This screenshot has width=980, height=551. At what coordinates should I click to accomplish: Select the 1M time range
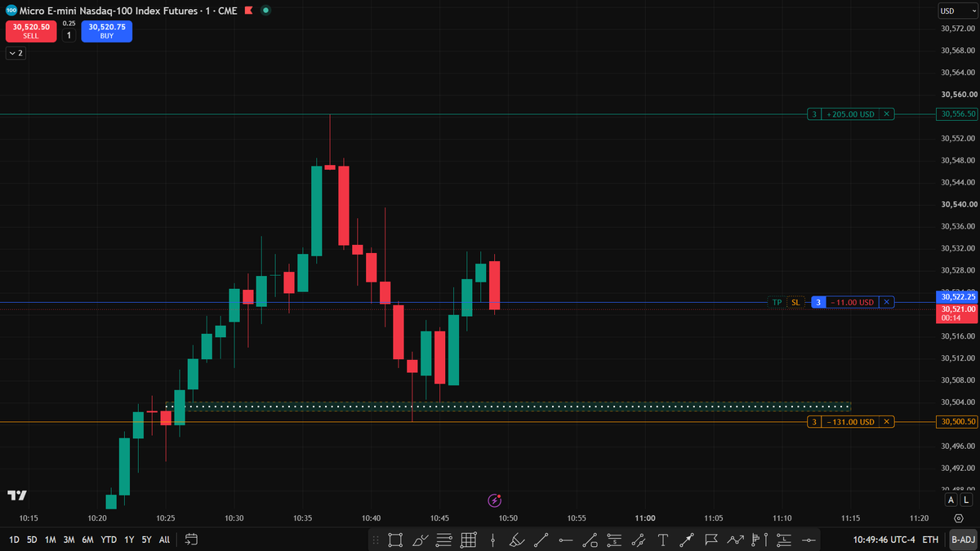(x=51, y=540)
